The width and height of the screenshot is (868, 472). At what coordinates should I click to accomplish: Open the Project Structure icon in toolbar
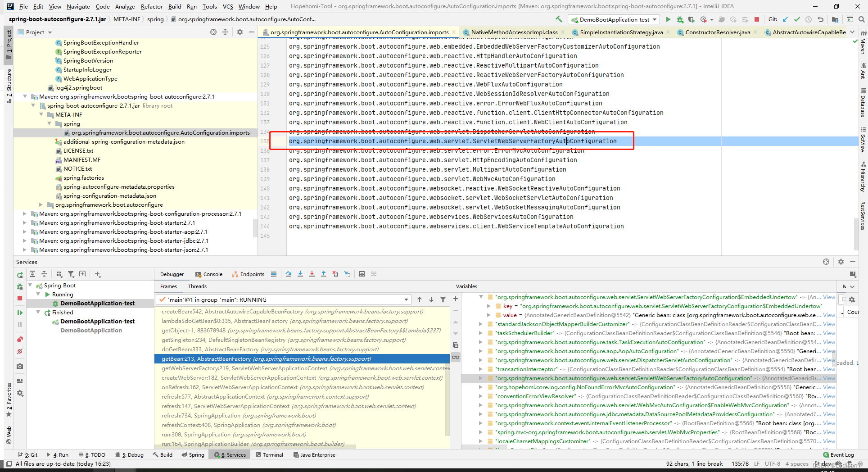click(x=835, y=19)
